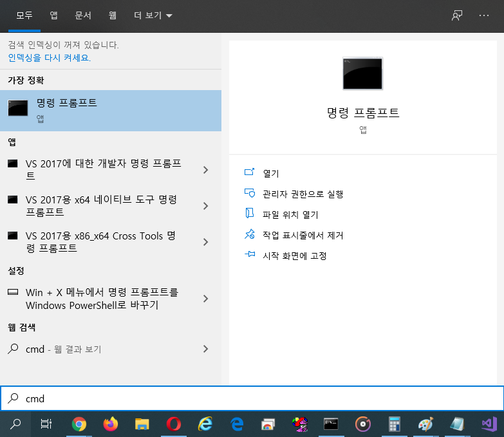
Task: Open the 더 보기 dropdown
Action: [153, 15]
